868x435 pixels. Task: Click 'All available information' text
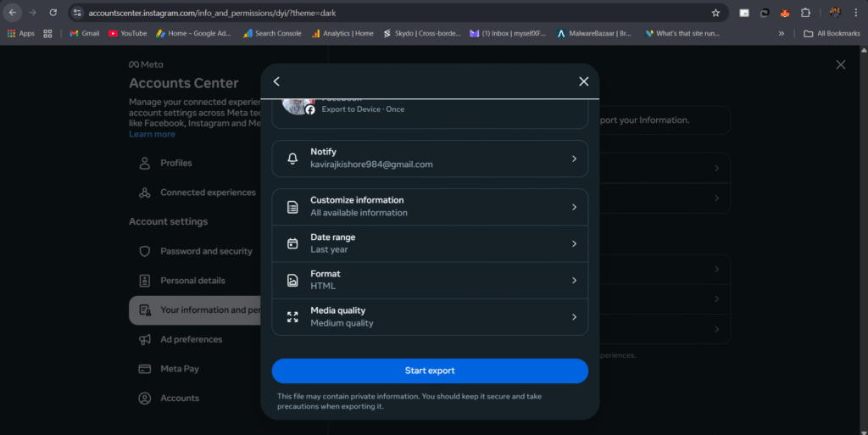359,213
